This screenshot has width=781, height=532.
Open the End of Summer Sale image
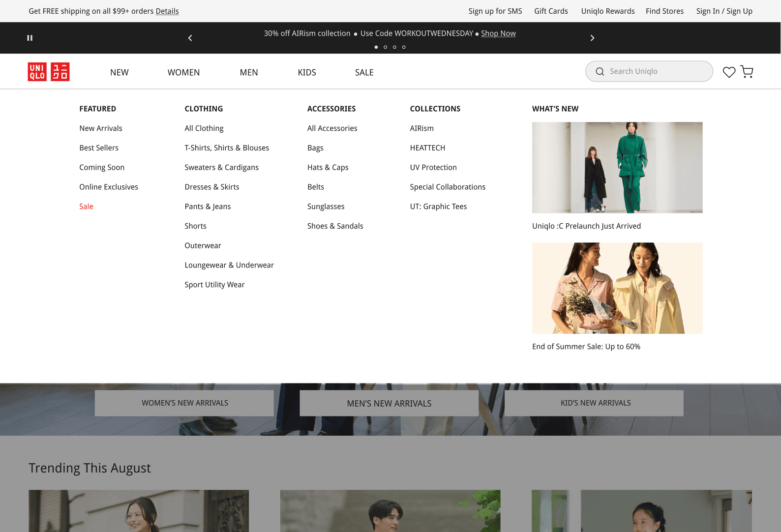[617, 288]
